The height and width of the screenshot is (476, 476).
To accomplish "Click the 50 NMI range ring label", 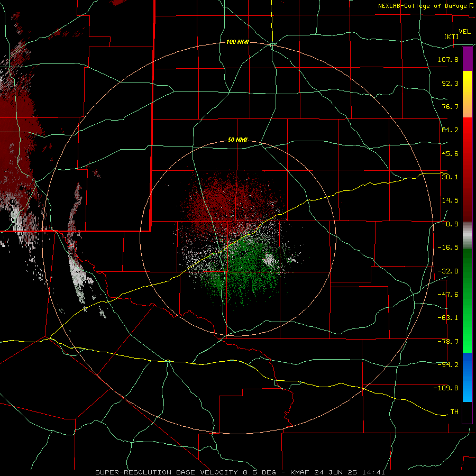I will 237,140.
